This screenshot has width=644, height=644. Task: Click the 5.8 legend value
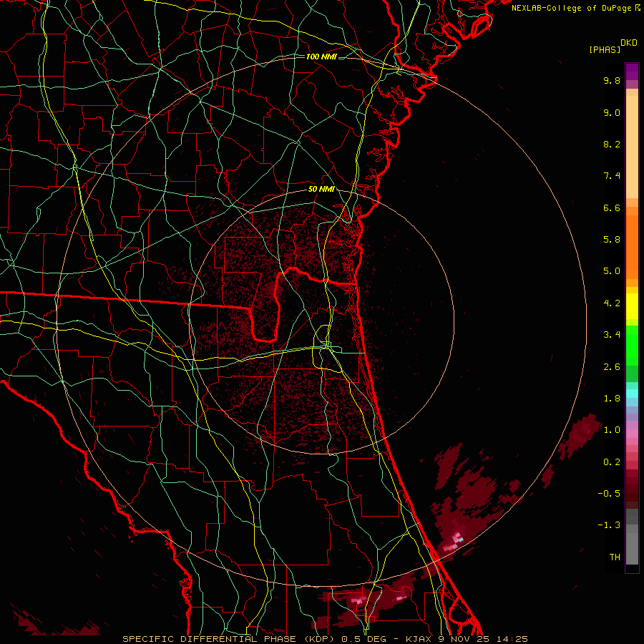[612, 240]
